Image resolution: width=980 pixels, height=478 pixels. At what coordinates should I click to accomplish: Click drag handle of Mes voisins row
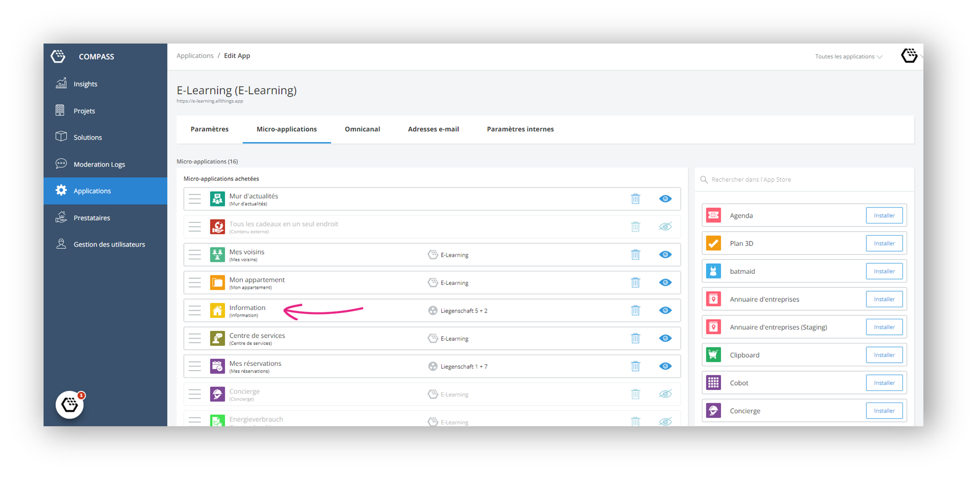pyautogui.click(x=195, y=254)
